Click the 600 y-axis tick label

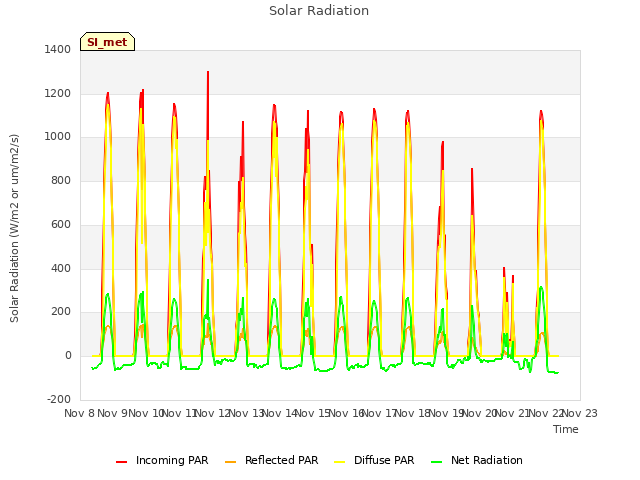click(61, 224)
